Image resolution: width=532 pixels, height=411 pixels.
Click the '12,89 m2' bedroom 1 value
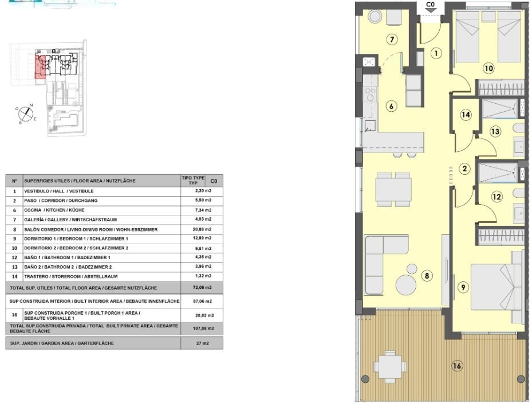[202, 238]
